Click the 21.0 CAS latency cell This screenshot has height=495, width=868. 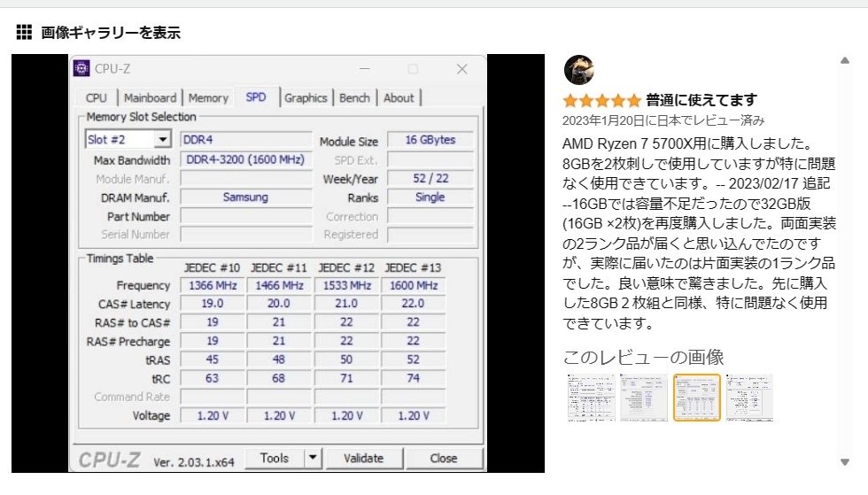[346, 304]
